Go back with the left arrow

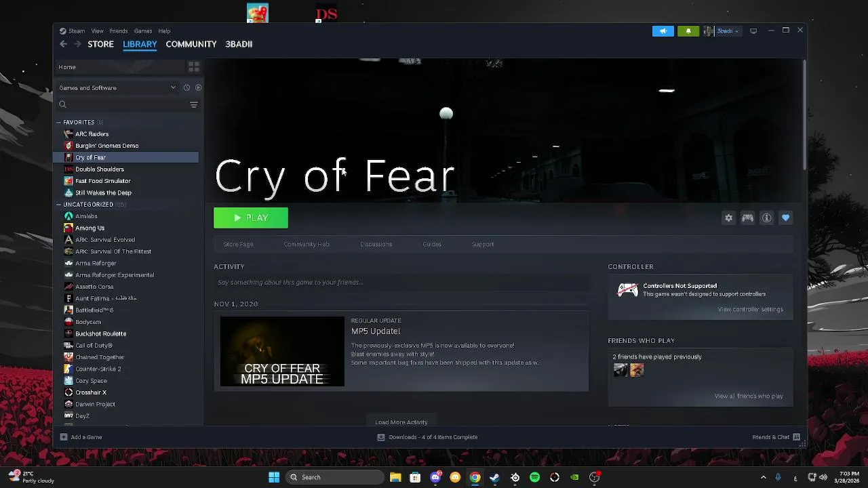(x=63, y=44)
